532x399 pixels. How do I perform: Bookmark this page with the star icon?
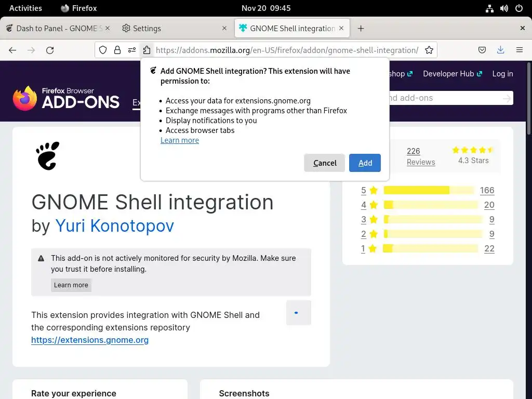429,50
